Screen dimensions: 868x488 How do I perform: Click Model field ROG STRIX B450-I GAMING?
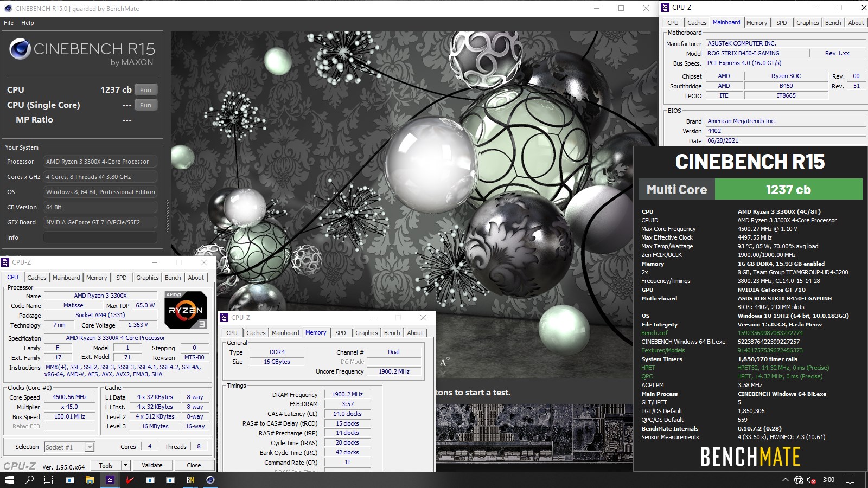click(x=756, y=53)
